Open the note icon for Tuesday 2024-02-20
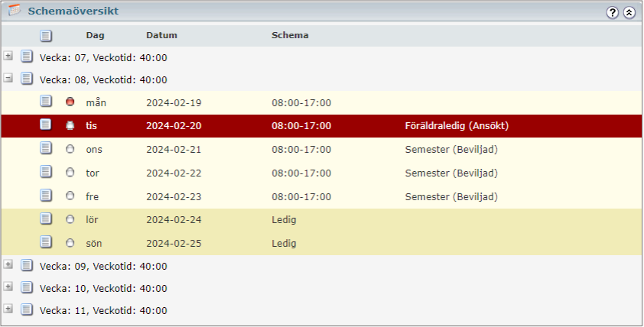The height and width of the screenshot is (327, 644). click(x=46, y=125)
